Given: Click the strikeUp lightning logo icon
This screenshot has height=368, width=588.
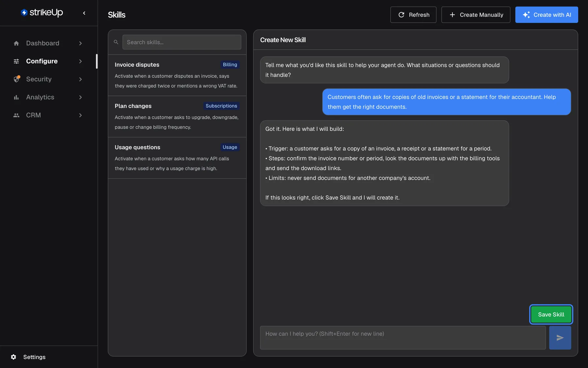Looking at the screenshot, I should [x=24, y=12].
